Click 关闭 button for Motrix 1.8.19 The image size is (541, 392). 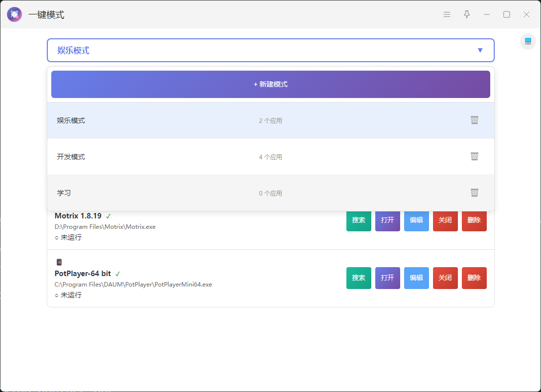445,220
